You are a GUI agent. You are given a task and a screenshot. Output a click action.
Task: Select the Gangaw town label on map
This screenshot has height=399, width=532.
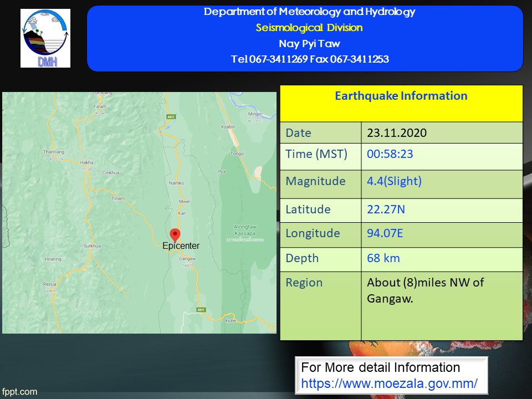tap(188, 259)
